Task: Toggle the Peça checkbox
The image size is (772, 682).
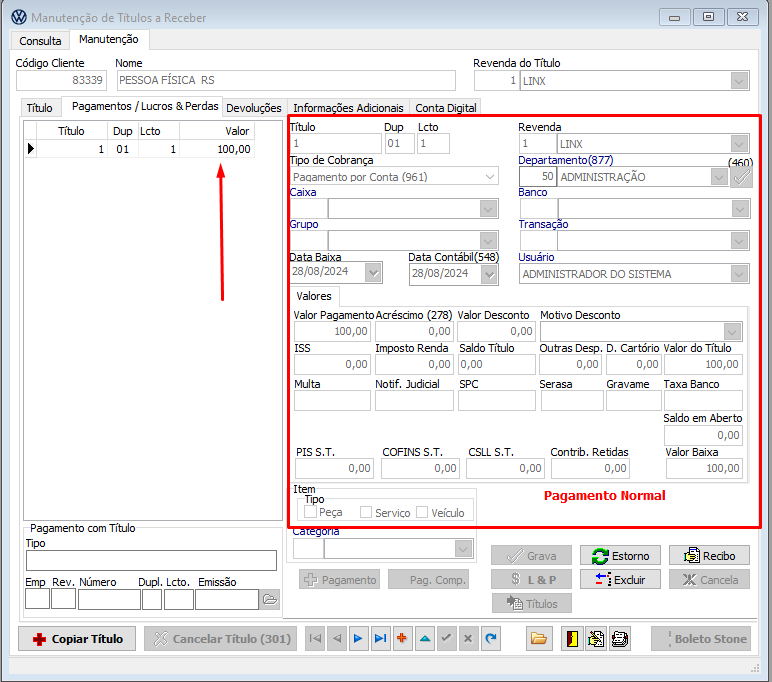Action: pyautogui.click(x=310, y=512)
